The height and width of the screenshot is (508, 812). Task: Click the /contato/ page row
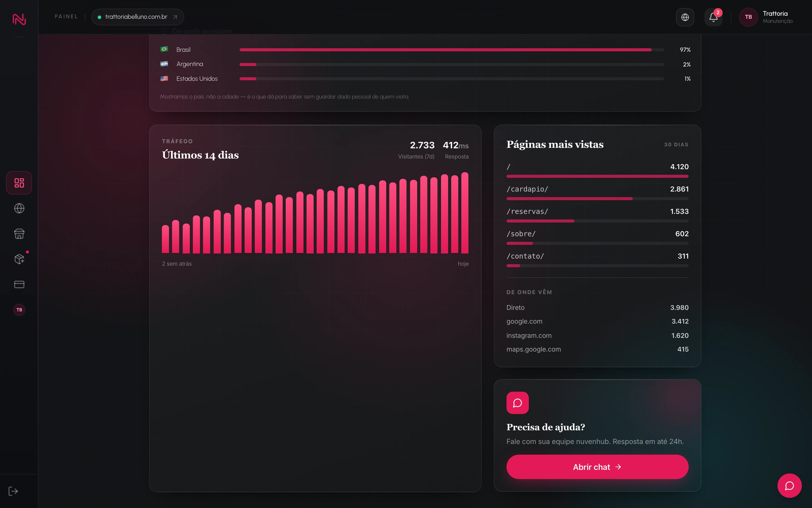pyautogui.click(x=597, y=260)
